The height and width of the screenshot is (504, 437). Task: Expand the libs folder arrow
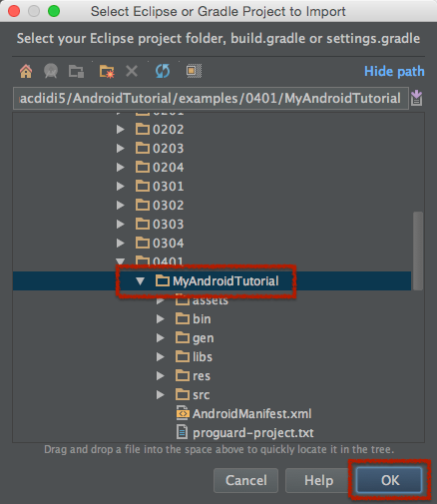(x=161, y=357)
